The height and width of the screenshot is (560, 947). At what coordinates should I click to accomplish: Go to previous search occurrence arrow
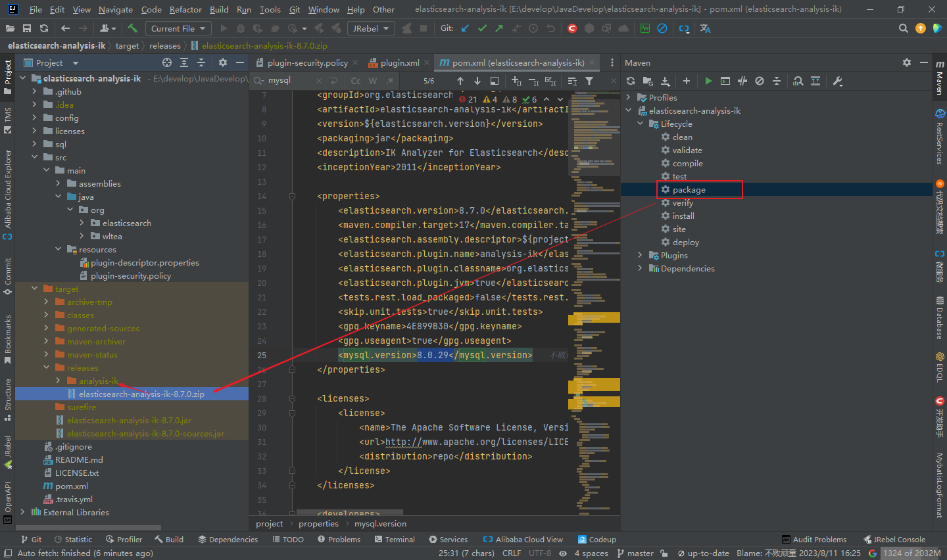[460, 81]
